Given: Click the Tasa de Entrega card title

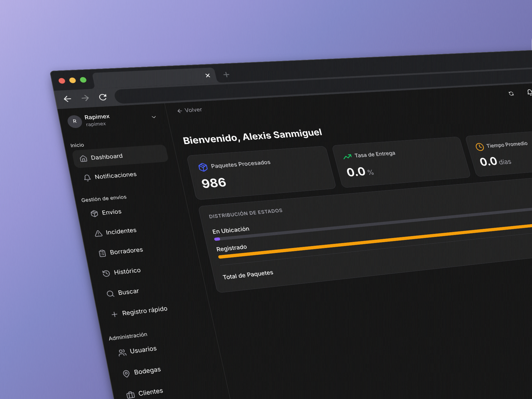Looking at the screenshot, I should point(375,154).
